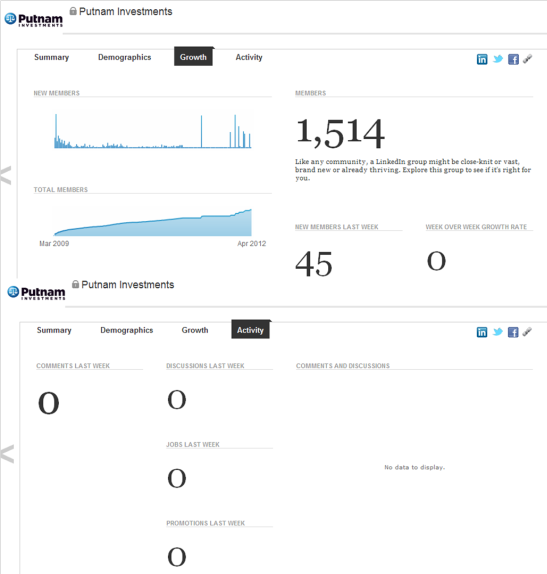
Task: Click the NEW MEMBERS heading
Action: point(57,93)
